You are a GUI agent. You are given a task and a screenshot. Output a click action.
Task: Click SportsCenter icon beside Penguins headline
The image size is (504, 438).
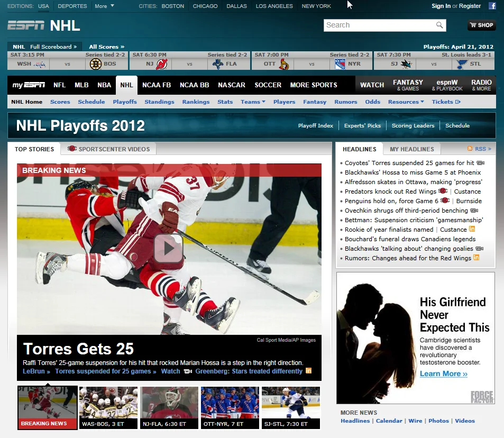coord(445,200)
